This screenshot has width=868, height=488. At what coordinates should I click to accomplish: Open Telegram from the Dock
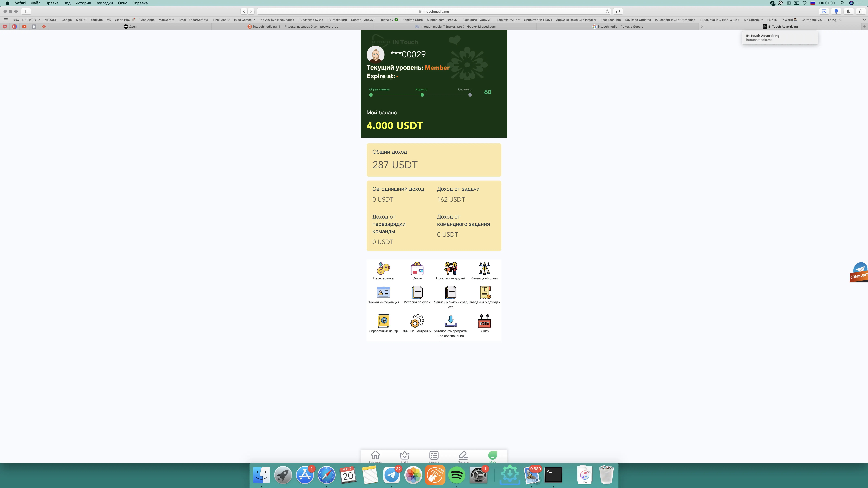coord(392,475)
